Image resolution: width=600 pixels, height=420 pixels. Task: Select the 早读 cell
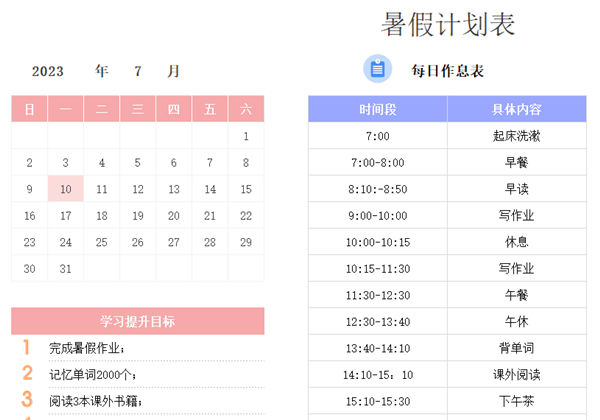pyautogui.click(x=517, y=189)
